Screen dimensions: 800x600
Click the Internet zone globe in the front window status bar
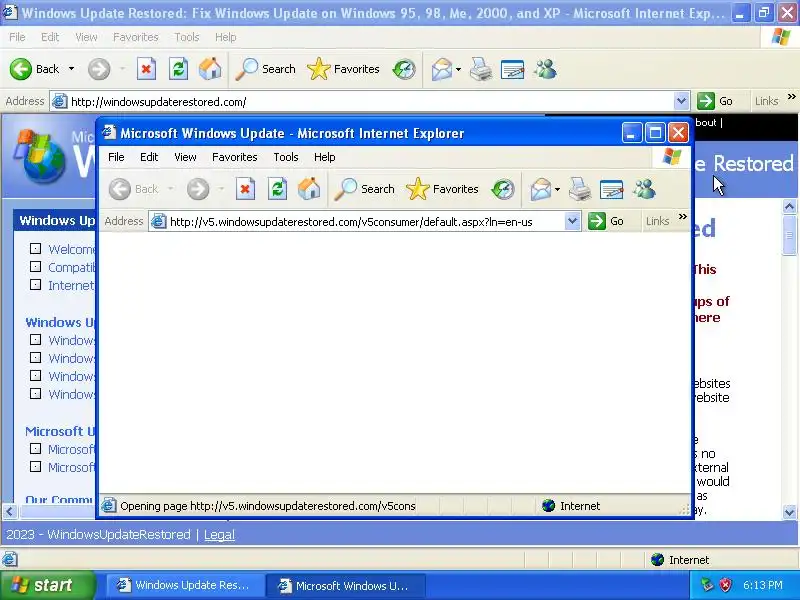click(548, 506)
